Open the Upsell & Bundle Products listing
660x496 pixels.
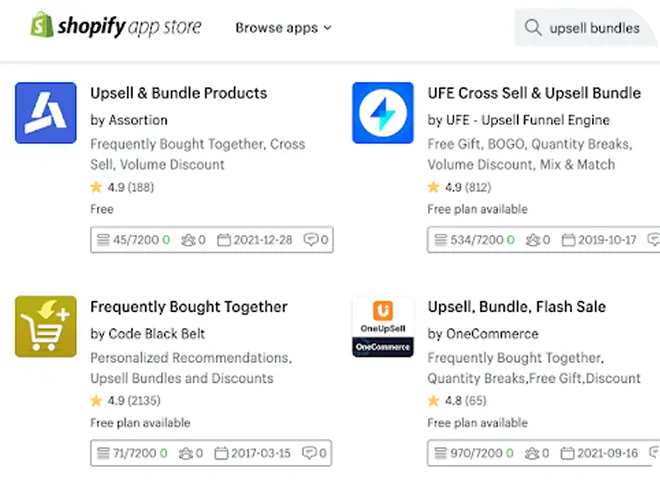click(x=179, y=93)
